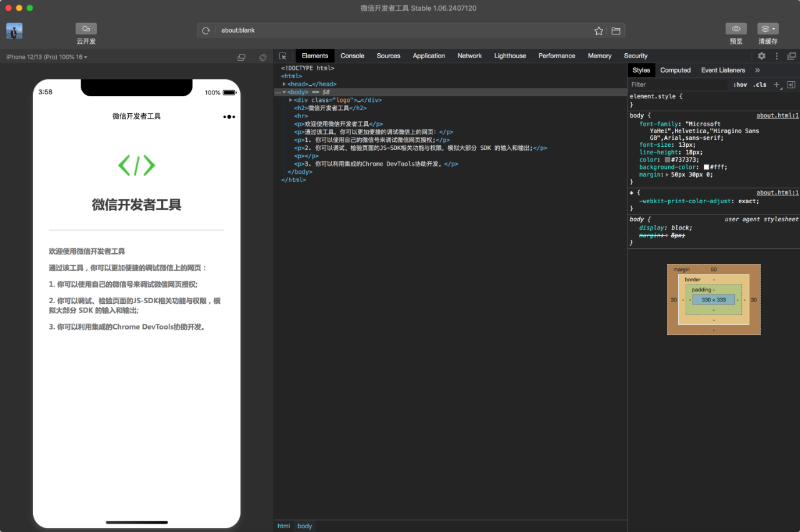Focus the styles Filter input field
Screen dimensions: 800x532
[x=679, y=85]
